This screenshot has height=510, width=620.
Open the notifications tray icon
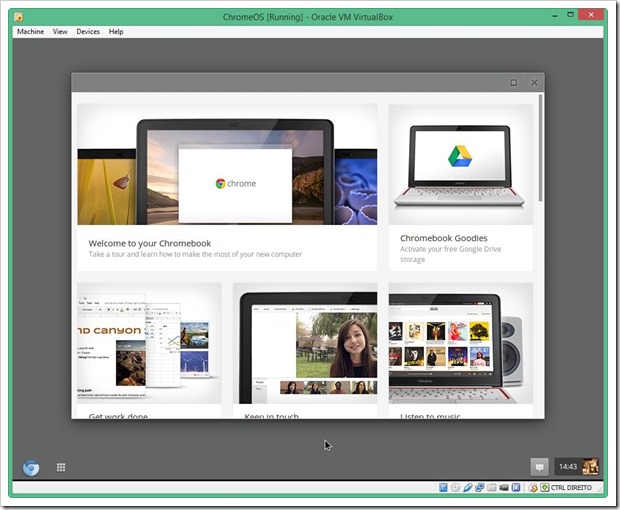539,467
